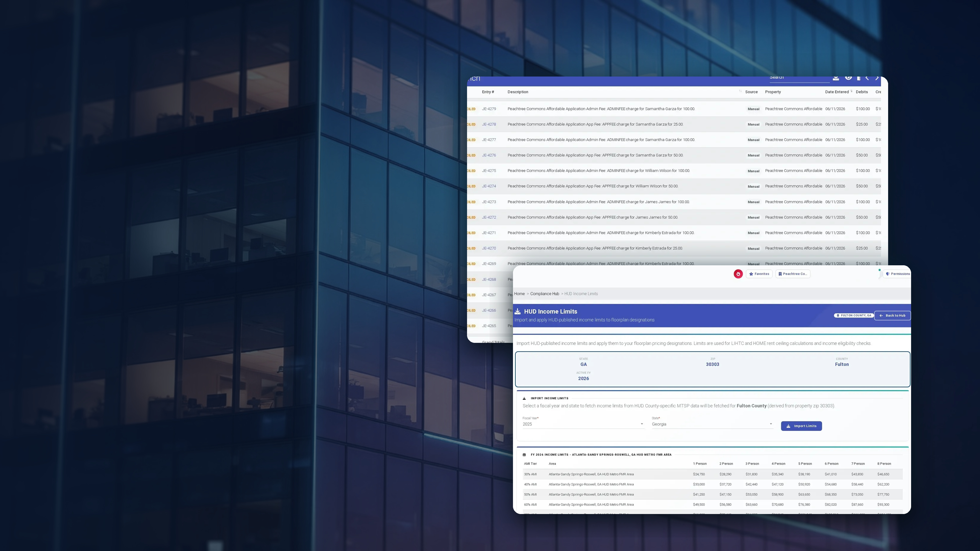Toggle the eye visibility icon in journal header
Image resolution: width=980 pixels, height=551 pixels.
coord(848,78)
